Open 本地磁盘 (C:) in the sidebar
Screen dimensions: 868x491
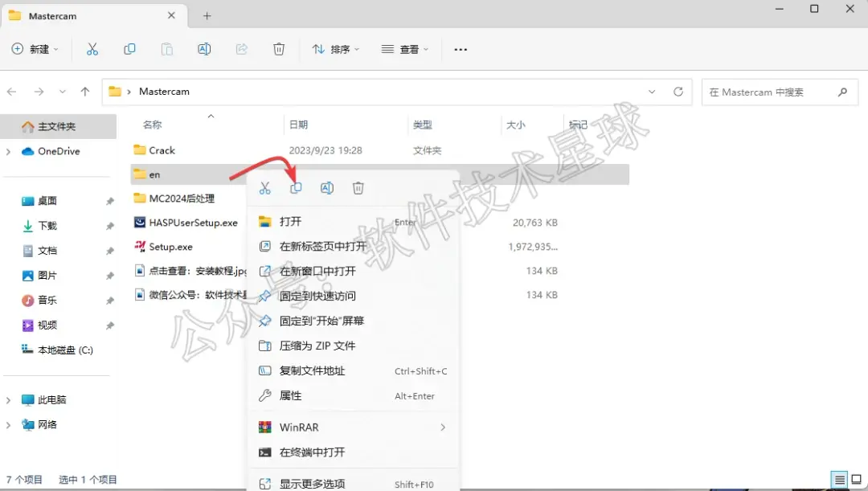point(58,350)
